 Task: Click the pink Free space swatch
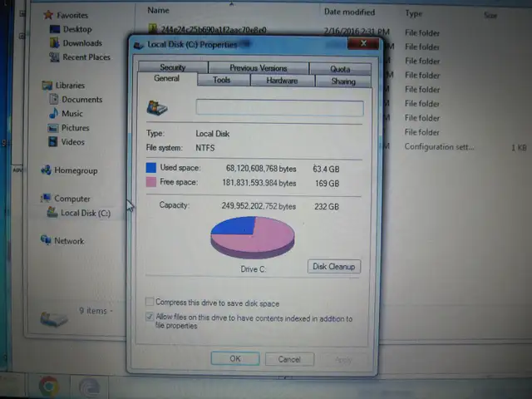point(151,182)
